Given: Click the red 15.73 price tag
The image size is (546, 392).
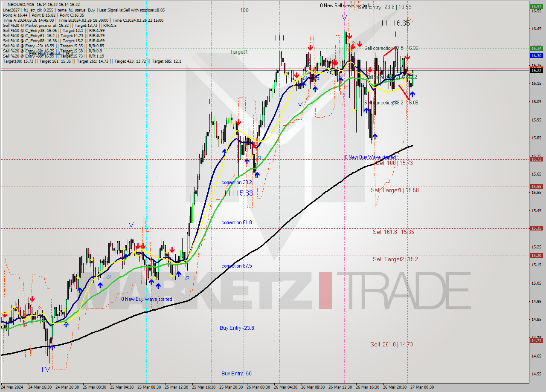Looking at the screenshot, I should pos(536,159).
